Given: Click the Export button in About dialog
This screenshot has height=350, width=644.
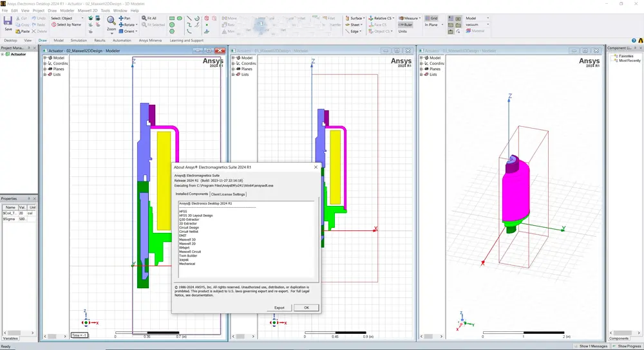Looking at the screenshot, I should coord(279,308).
